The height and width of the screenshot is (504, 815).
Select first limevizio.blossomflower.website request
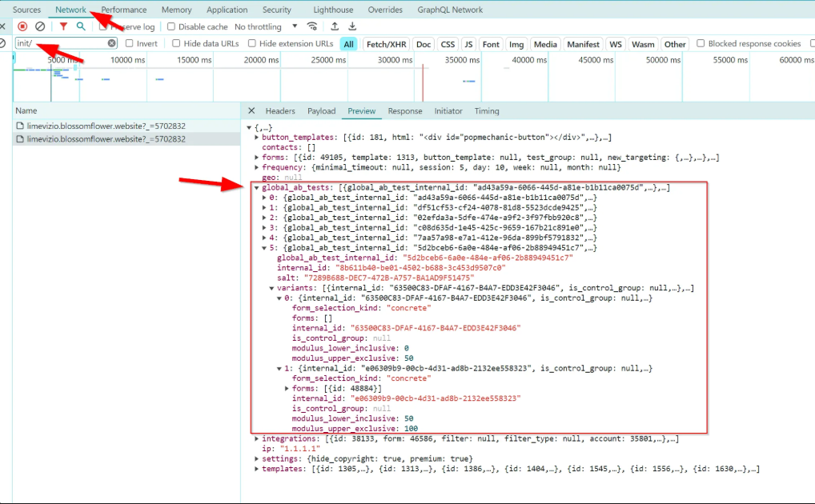126,126
